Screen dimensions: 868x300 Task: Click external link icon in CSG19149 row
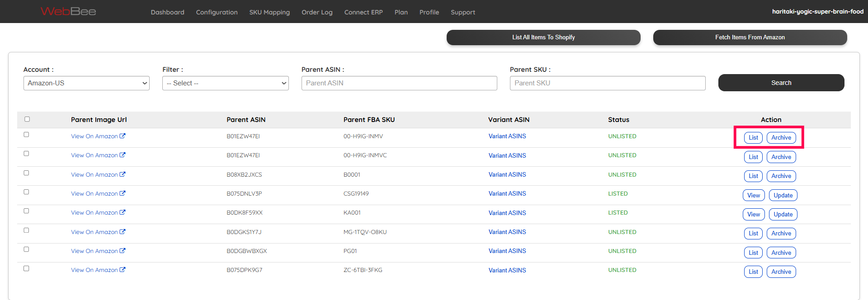click(123, 193)
